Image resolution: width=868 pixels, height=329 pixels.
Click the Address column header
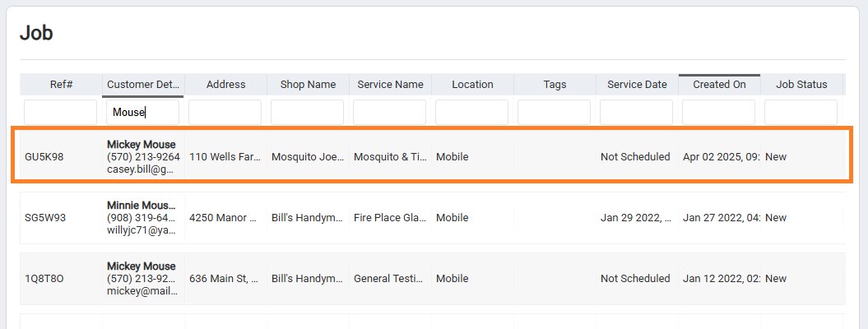tap(225, 85)
